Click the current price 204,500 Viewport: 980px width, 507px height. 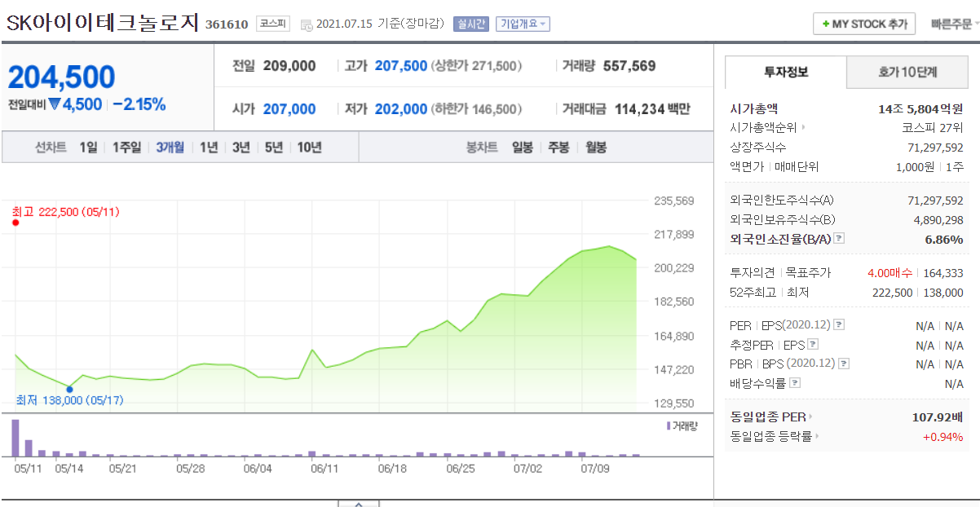[62, 77]
